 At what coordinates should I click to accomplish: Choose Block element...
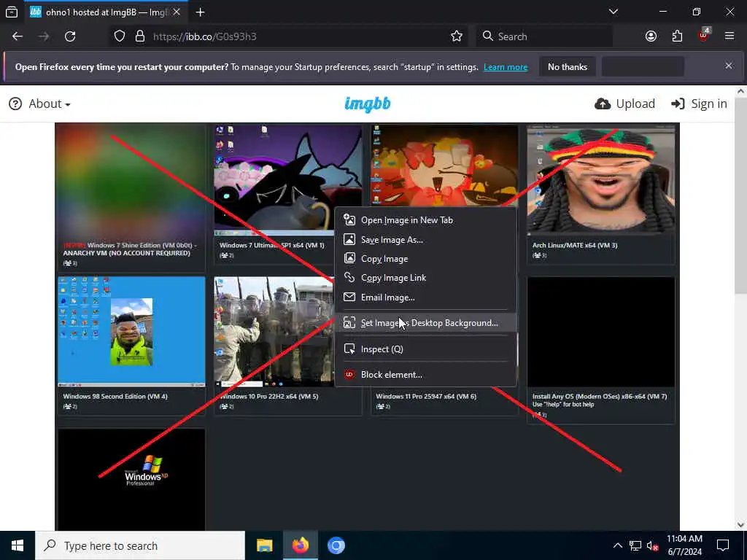(425, 375)
